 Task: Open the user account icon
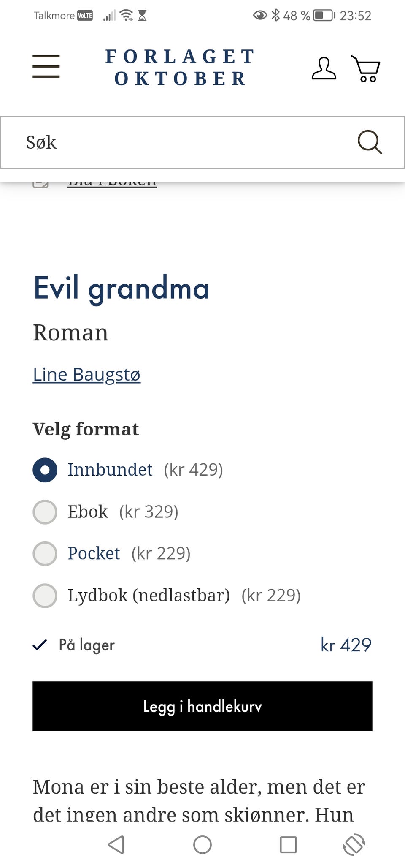coord(324,68)
